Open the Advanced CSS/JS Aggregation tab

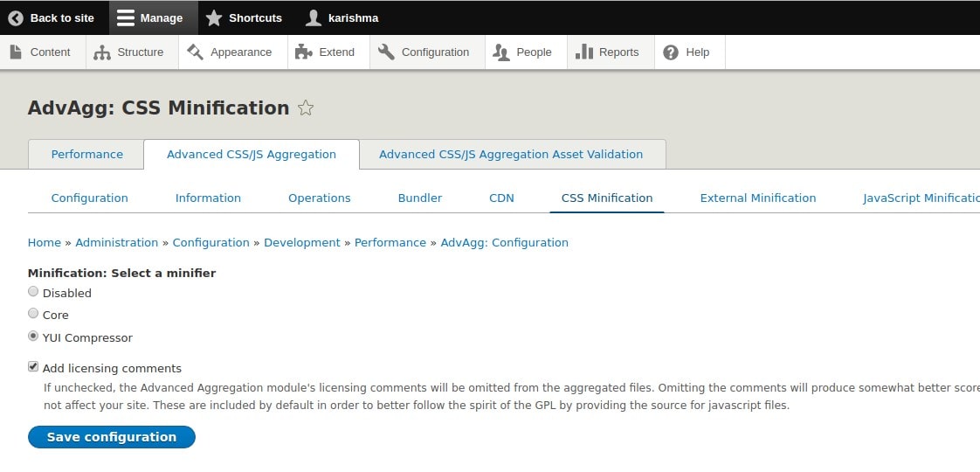(x=252, y=155)
